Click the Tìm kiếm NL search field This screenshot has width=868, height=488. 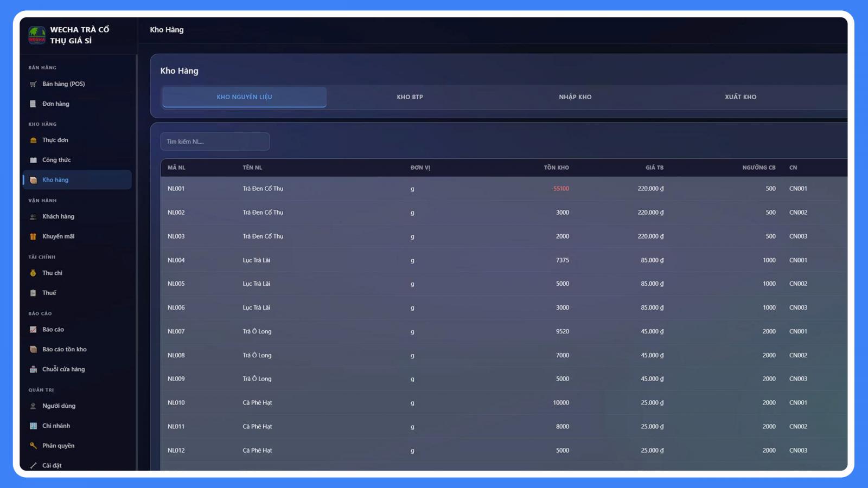(215, 142)
